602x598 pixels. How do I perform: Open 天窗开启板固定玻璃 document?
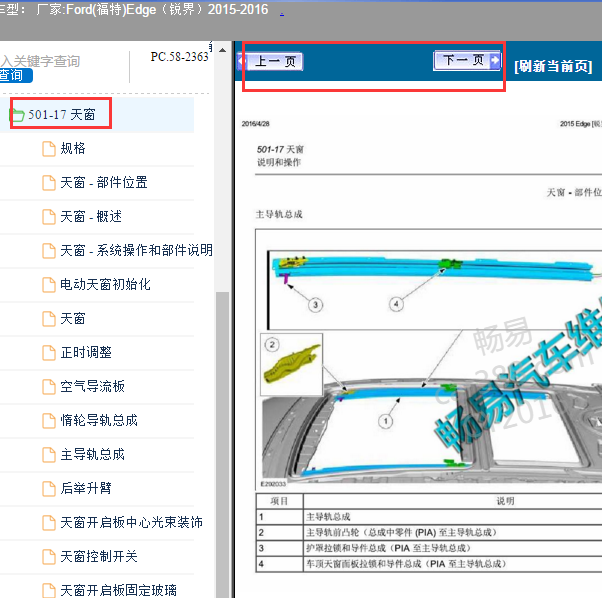[118, 590]
